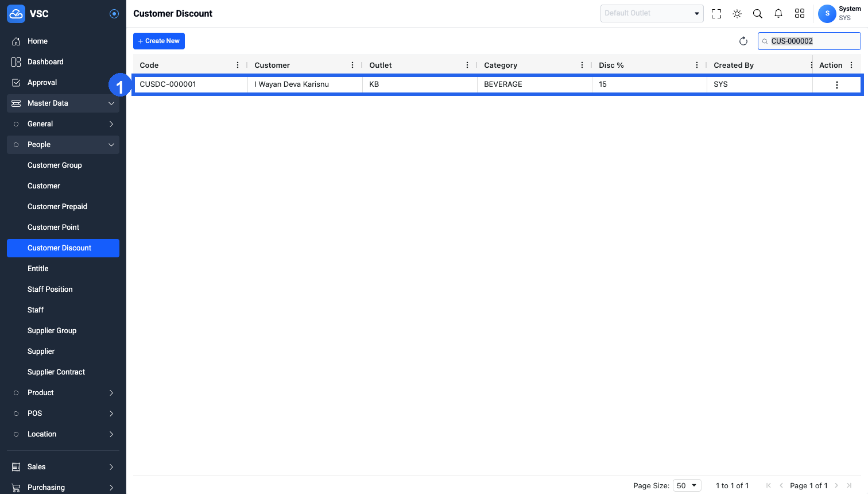This screenshot has height=494, width=868.
Task: Go to last page arrow
Action: [x=849, y=486]
